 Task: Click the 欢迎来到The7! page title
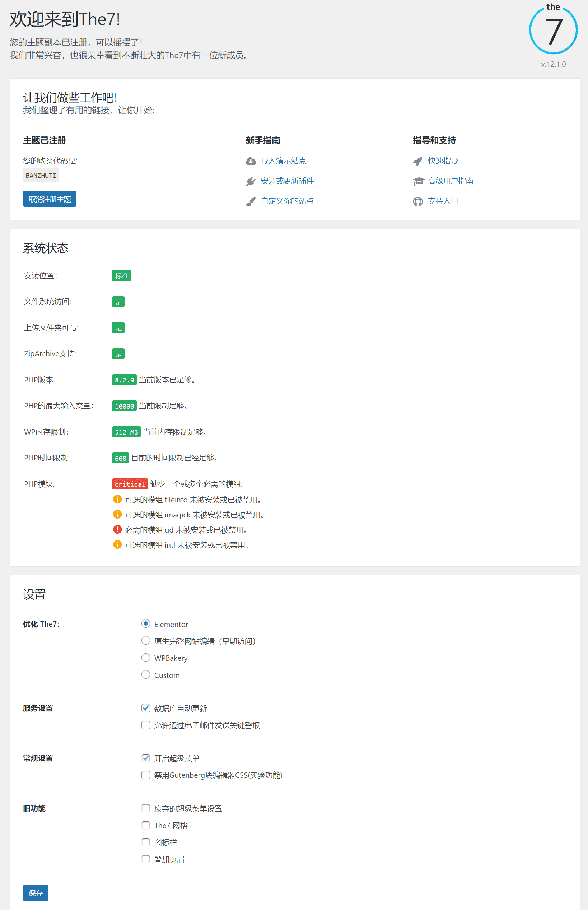click(65, 19)
